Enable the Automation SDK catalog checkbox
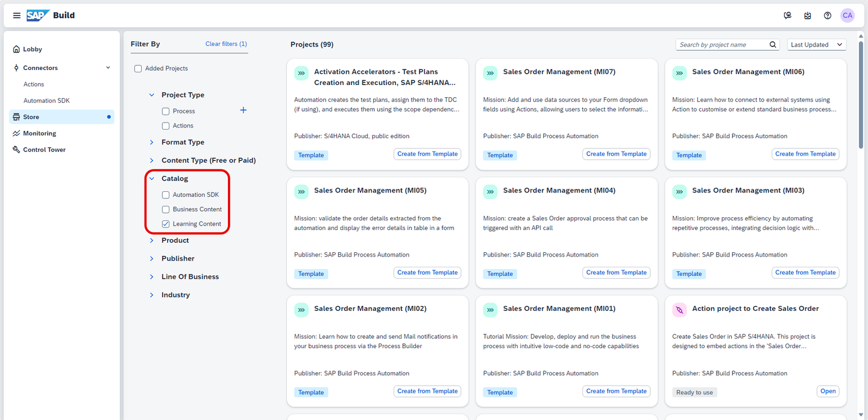The height and width of the screenshot is (420, 868). tap(166, 195)
